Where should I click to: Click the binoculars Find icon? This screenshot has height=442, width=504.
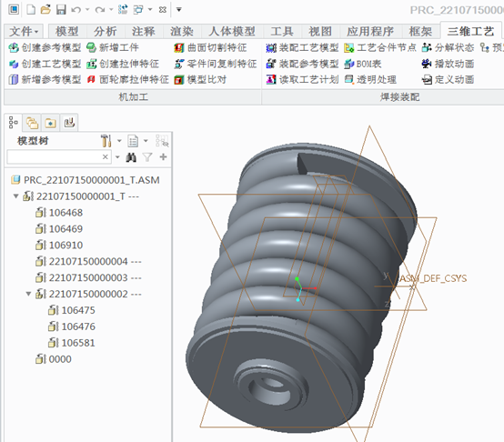click(131, 157)
